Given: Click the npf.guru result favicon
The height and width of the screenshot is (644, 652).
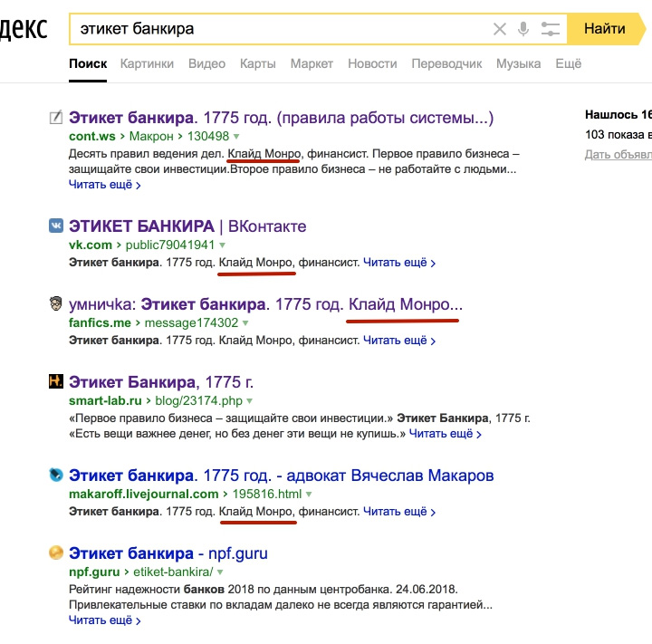Looking at the screenshot, I should [x=56, y=553].
